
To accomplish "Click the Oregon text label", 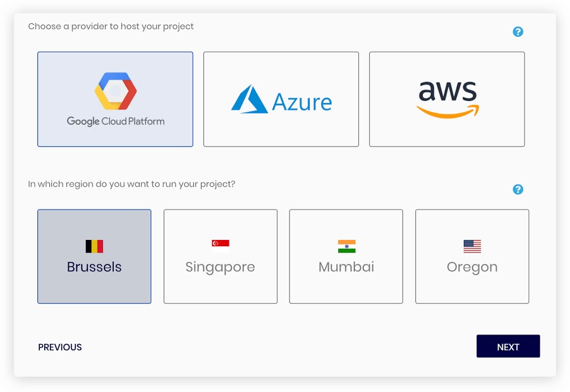I will (x=472, y=268).
